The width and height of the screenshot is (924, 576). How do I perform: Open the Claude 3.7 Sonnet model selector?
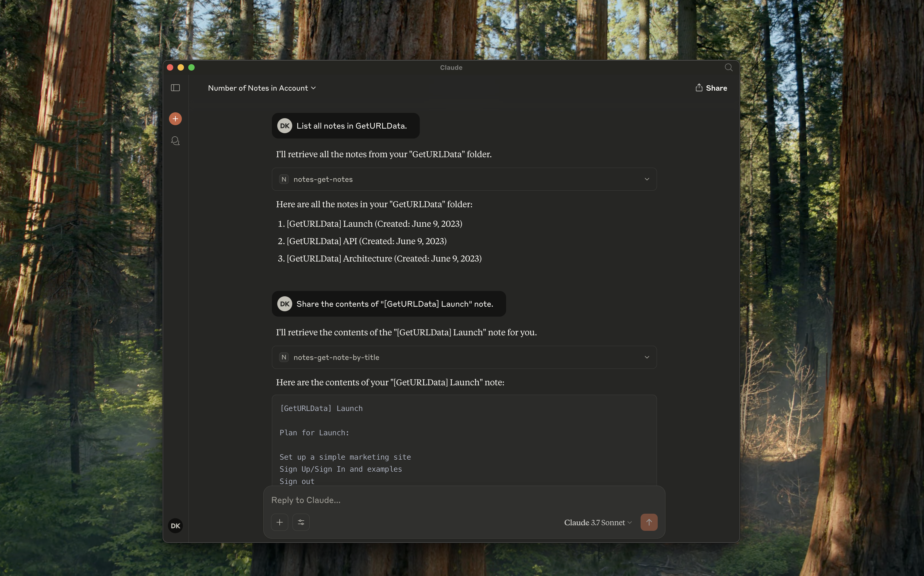[598, 523]
